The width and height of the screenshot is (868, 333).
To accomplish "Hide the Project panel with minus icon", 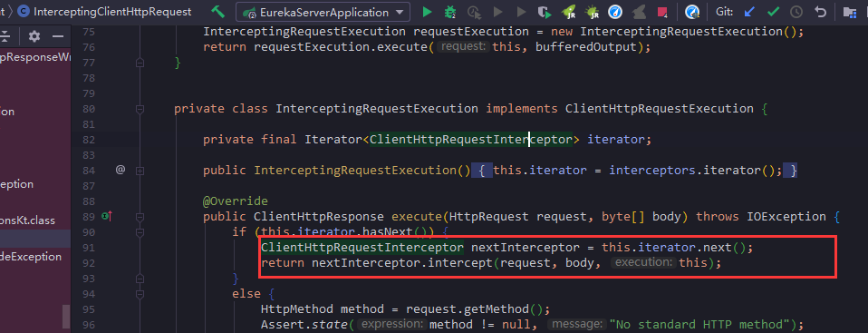I will [58, 36].
